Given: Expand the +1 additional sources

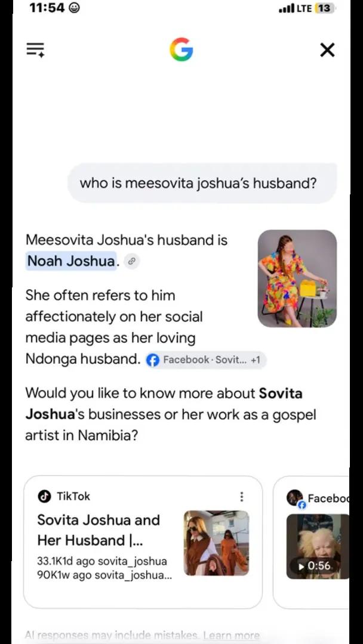Looking at the screenshot, I should 256,360.
